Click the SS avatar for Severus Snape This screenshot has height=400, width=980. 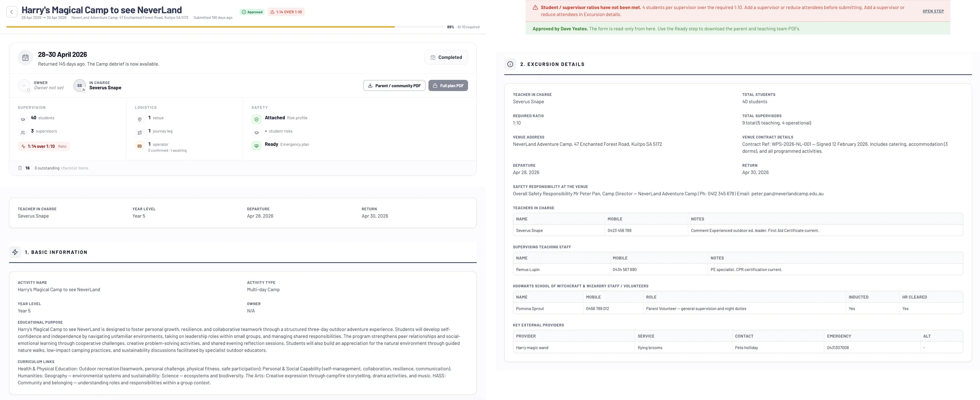79,85
